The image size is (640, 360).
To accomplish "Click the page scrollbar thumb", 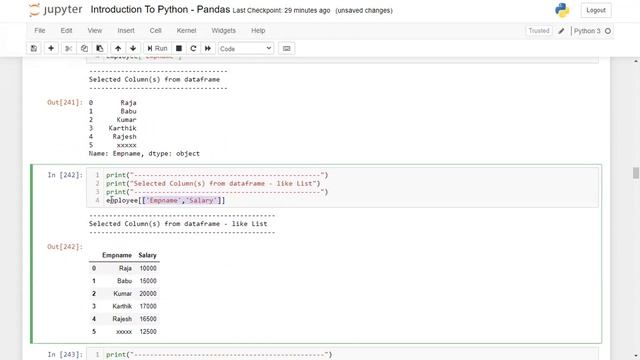I will pyautogui.click(x=636, y=173).
